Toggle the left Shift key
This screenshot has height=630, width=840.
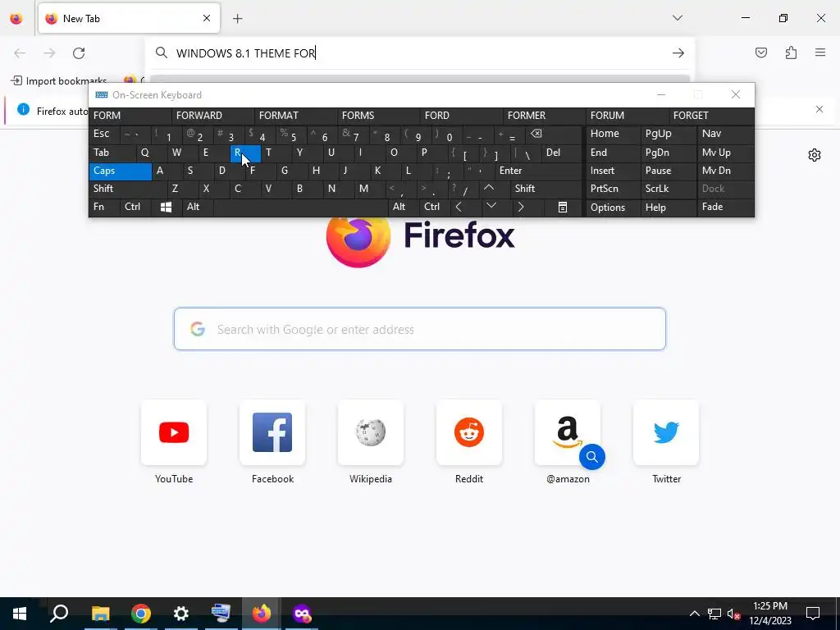point(129,189)
